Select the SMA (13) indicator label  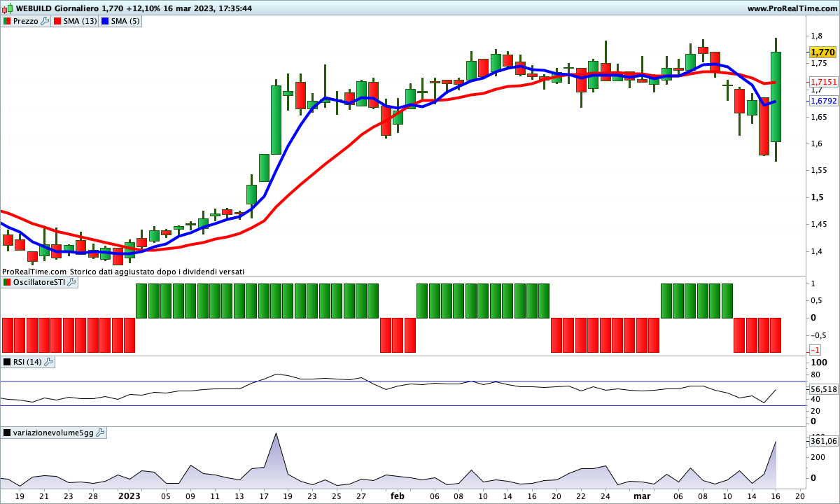coord(80,21)
